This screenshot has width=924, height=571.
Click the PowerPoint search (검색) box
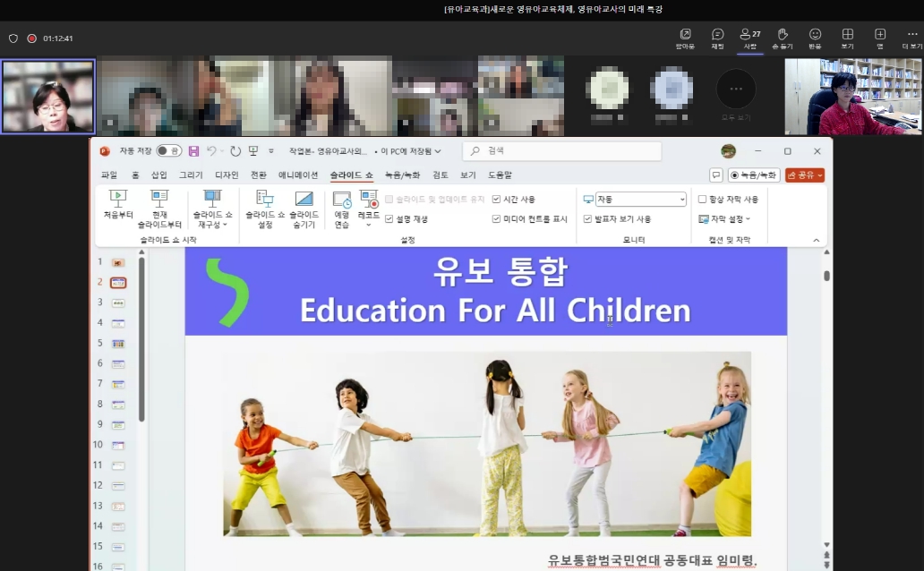tap(561, 151)
